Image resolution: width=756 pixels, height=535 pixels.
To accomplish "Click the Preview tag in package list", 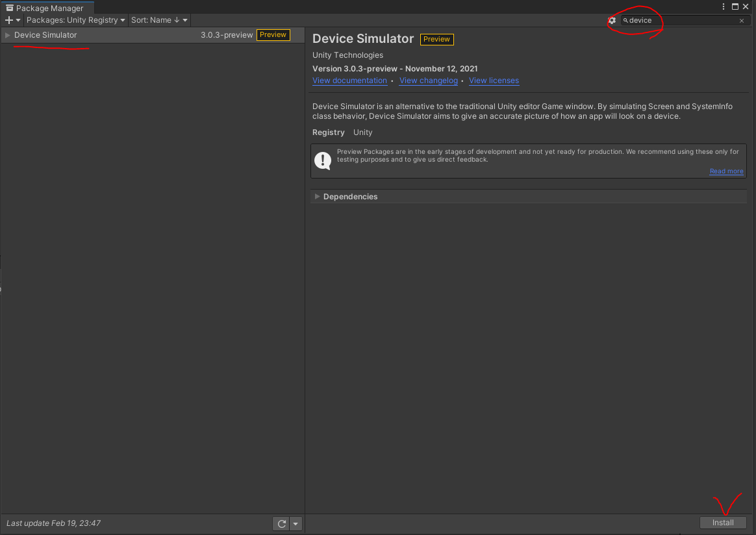I will tap(273, 34).
